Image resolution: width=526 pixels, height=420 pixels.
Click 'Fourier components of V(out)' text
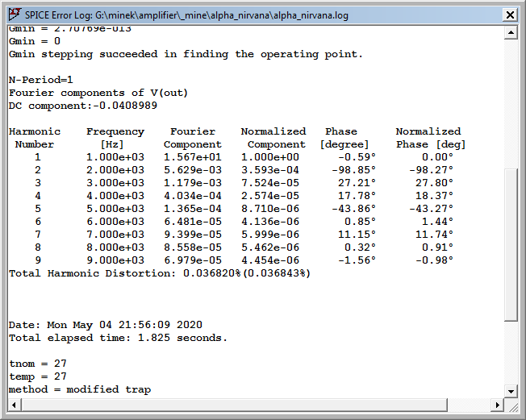pos(98,93)
